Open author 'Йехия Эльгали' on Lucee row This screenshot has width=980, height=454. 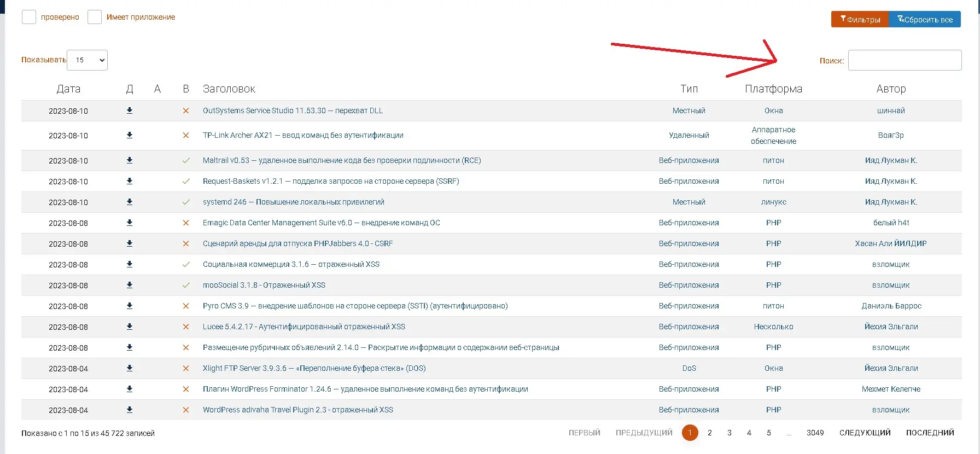click(x=891, y=327)
